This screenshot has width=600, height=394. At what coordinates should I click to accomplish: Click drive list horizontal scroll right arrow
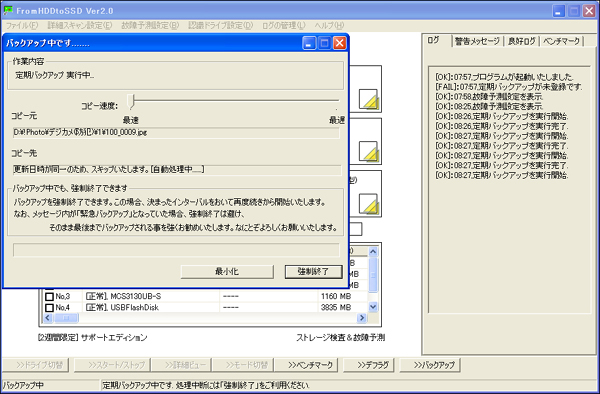tap(362, 317)
